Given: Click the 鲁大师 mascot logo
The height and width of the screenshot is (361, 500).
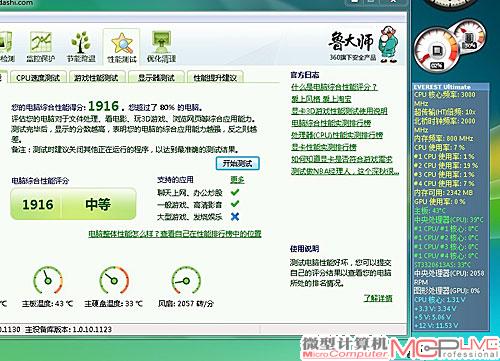Looking at the screenshot, I should pyautogui.click(x=363, y=45).
